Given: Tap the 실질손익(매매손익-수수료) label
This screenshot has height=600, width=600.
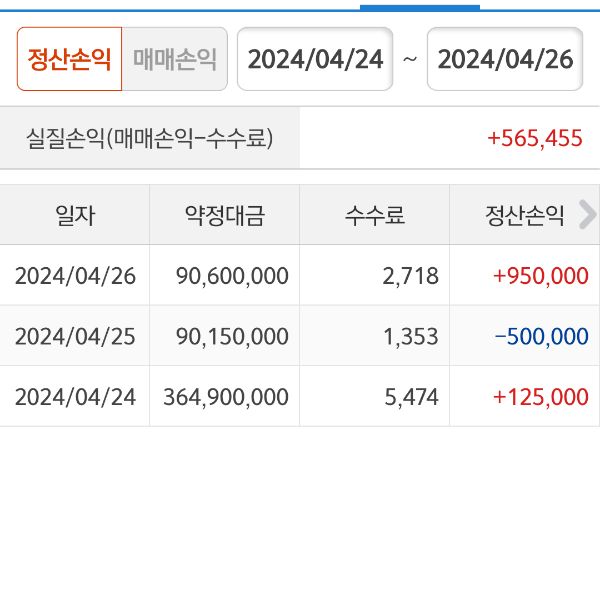Looking at the screenshot, I should (150, 138).
